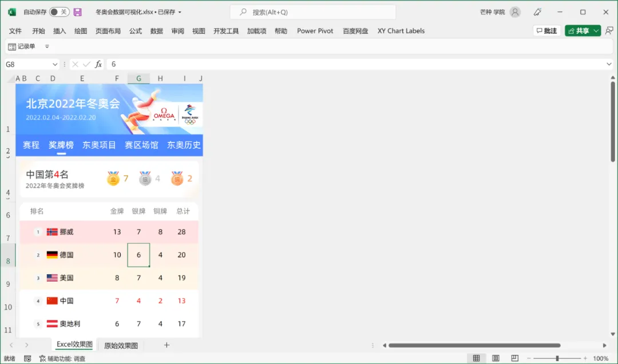618x364 pixels.
Task: Open the 共享 share dropdown arrow
Action: tap(596, 31)
